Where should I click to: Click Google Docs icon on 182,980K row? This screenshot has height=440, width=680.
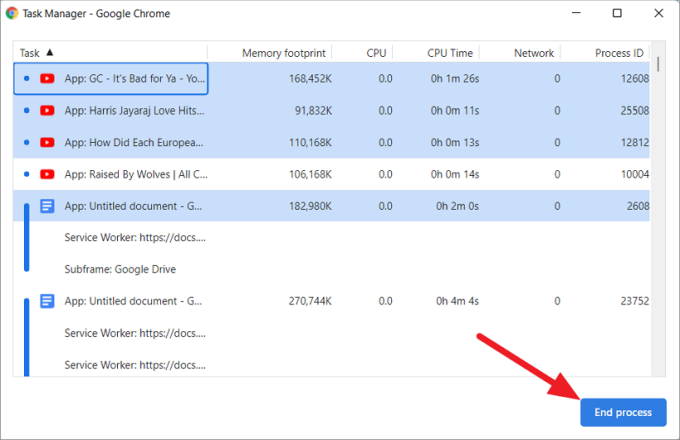coord(47,206)
